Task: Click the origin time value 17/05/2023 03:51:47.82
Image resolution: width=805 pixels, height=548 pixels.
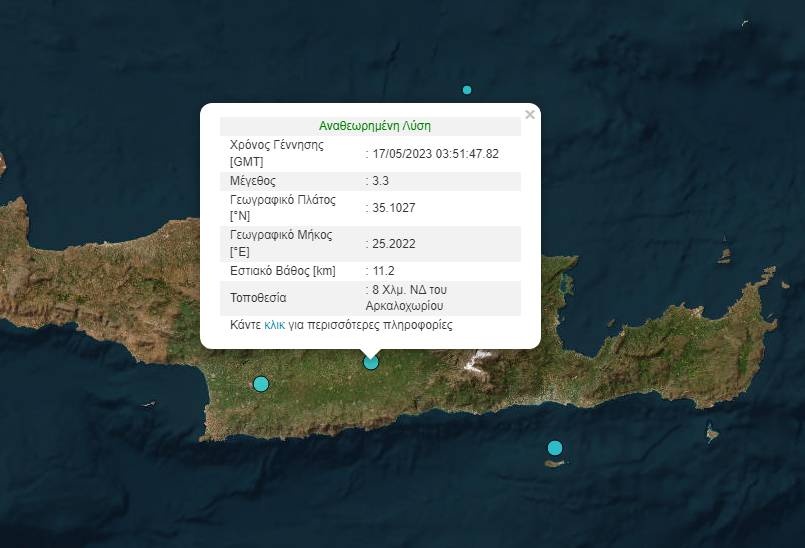Action: click(435, 153)
